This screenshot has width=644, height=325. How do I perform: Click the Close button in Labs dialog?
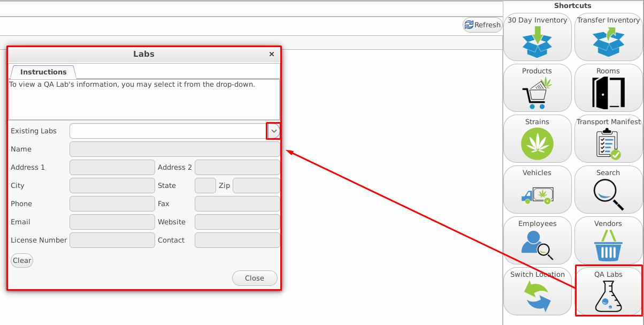tap(255, 278)
